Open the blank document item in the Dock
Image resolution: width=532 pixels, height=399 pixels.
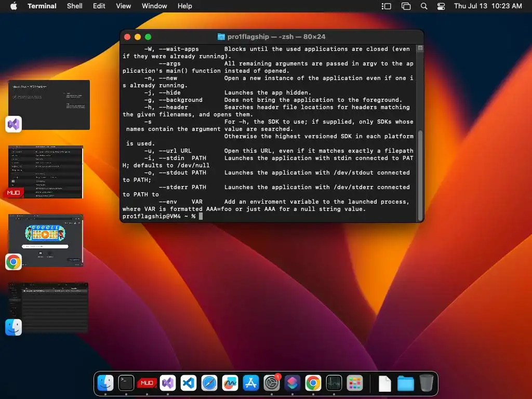[385, 384]
